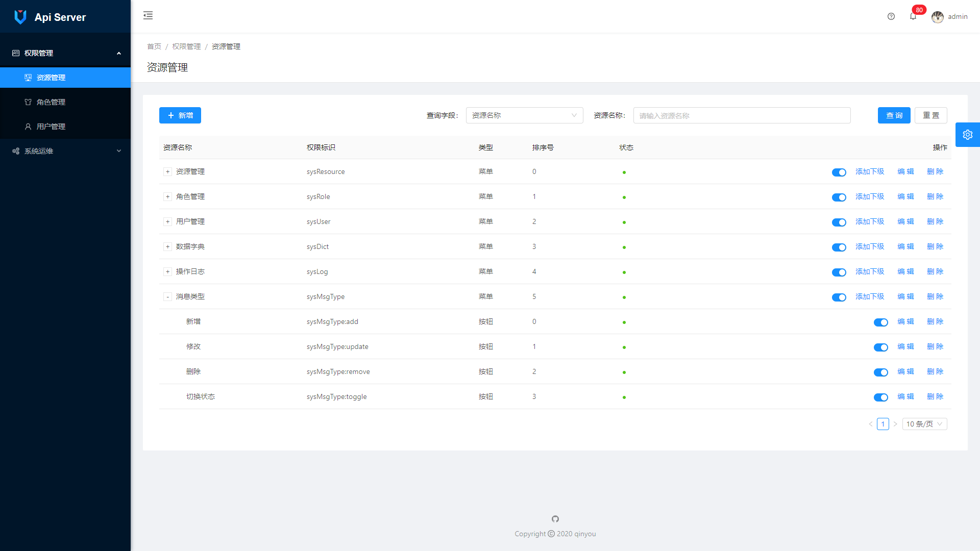Open the help question mark icon

pyautogui.click(x=891, y=16)
